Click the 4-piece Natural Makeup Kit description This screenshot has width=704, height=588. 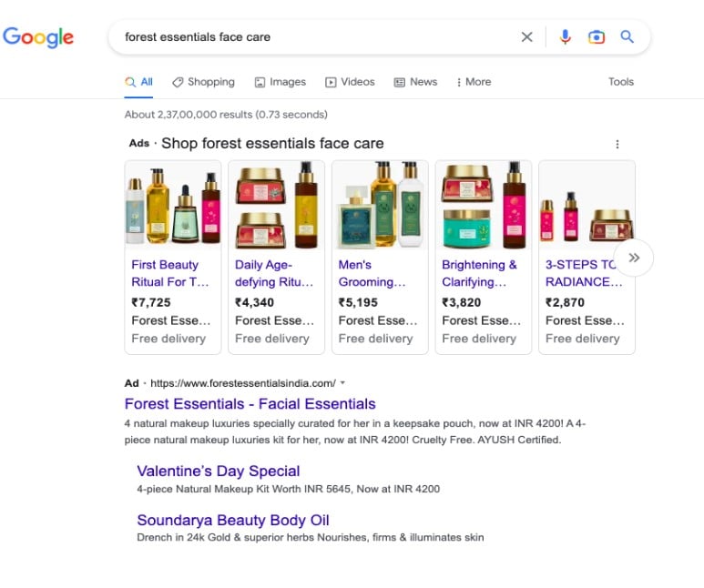[x=288, y=489]
